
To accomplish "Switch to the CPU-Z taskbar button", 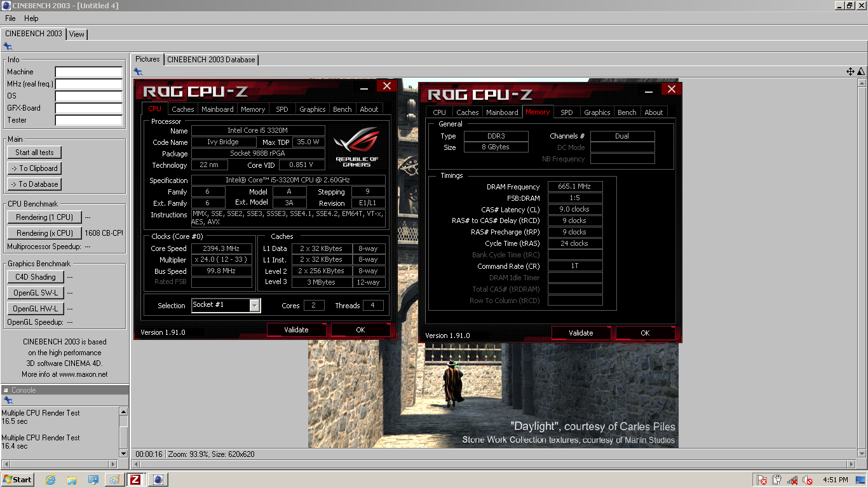I will tap(135, 480).
